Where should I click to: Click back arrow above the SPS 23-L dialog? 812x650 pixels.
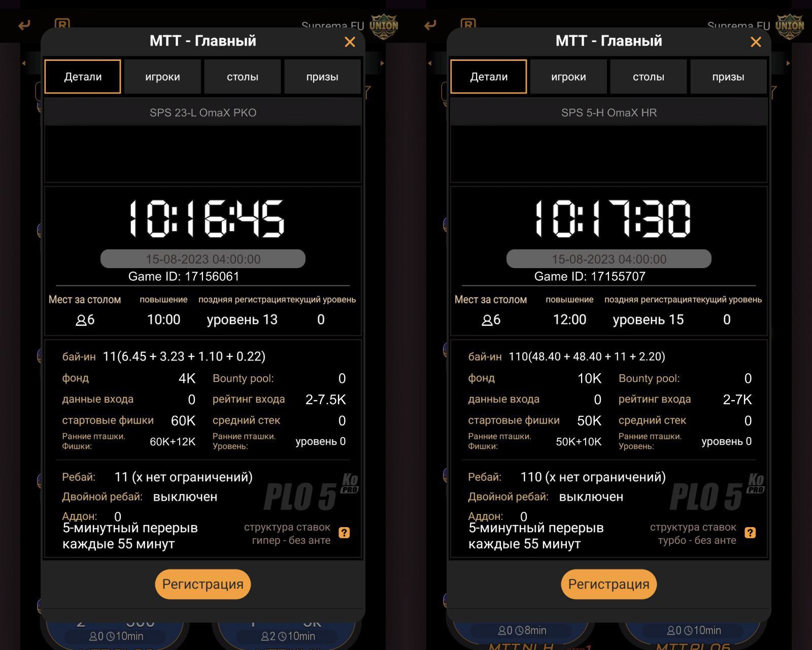click(x=24, y=25)
